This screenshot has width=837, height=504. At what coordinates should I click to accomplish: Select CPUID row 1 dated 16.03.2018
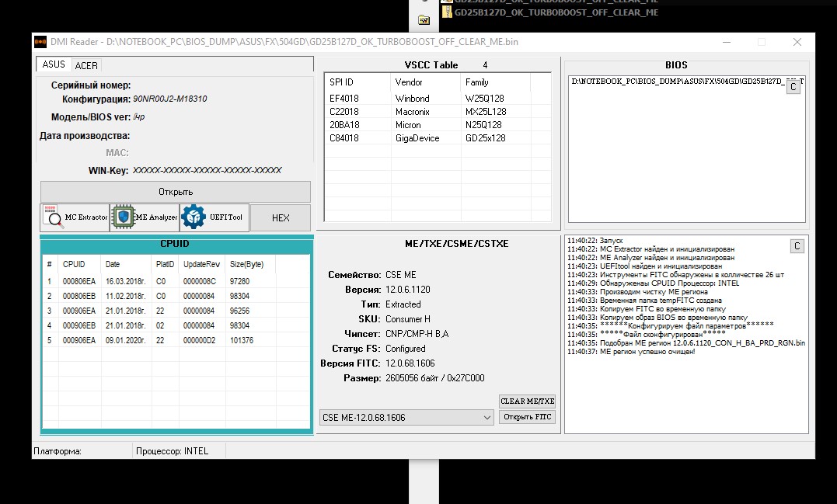tap(176, 281)
